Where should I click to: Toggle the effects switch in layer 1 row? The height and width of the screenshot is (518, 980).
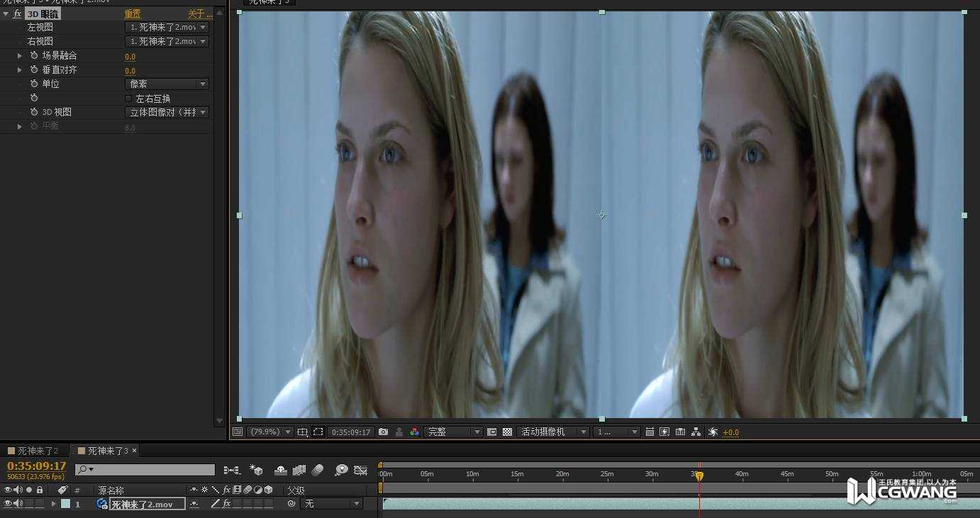coord(227,504)
